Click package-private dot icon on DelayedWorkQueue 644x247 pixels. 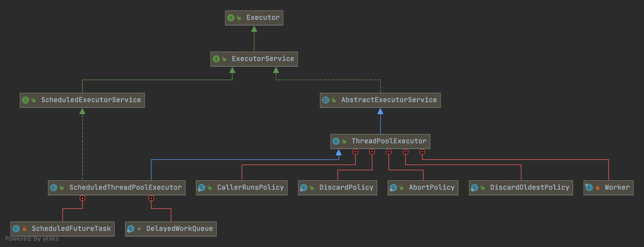click(x=139, y=229)
